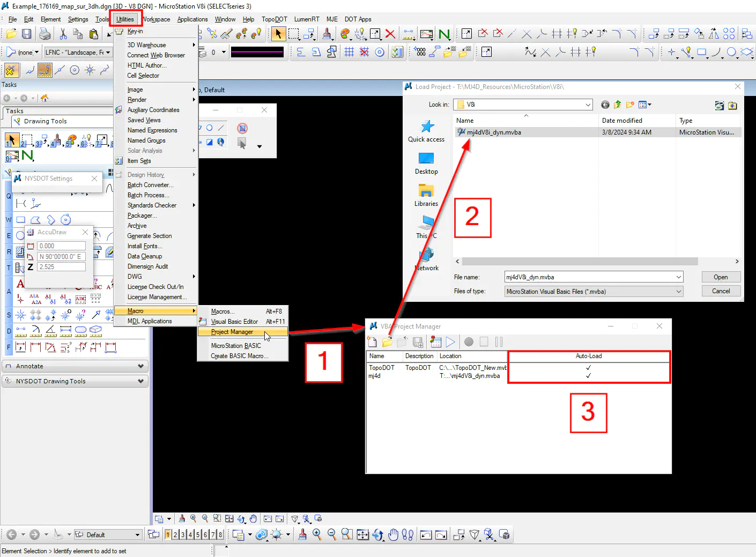Viewport: 756px width, 557px height.
Task: Expand the Annotate task section
Action: pos(75,366)
